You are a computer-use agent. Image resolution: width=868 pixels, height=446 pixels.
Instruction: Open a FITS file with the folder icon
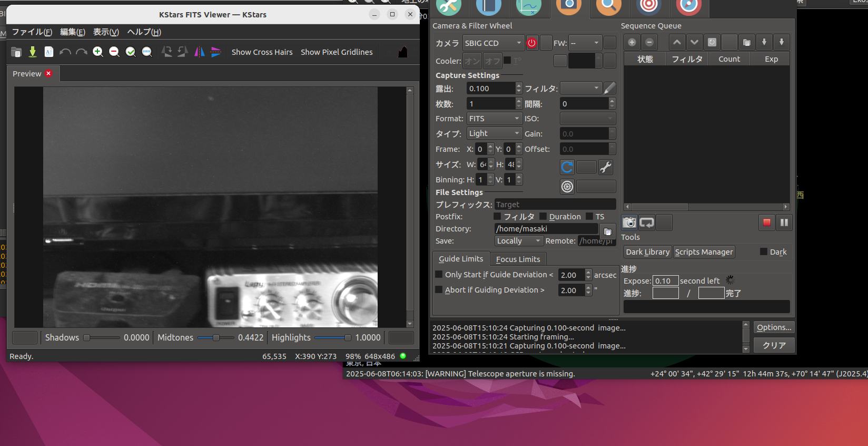point(16,52)
